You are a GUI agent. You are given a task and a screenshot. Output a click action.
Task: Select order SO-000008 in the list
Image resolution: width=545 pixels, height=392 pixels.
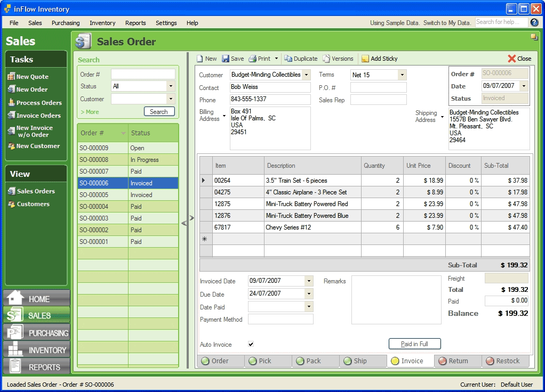tap(94, 160)
